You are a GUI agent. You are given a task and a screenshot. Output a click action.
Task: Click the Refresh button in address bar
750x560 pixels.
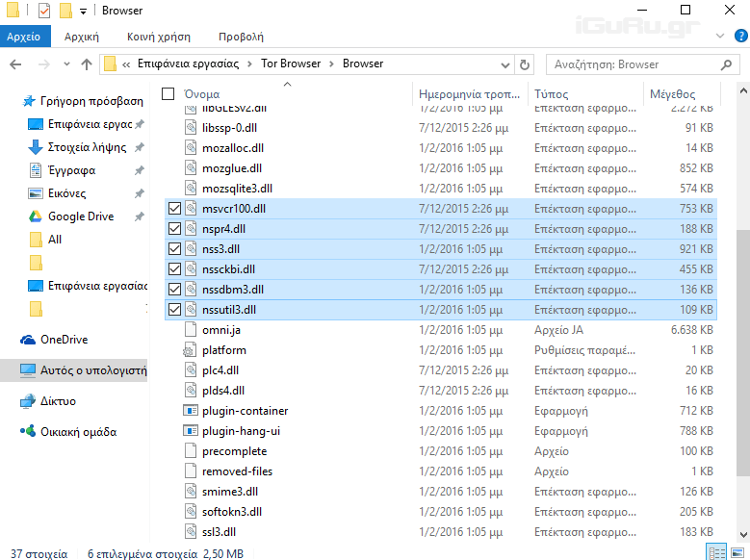point(525,64)
